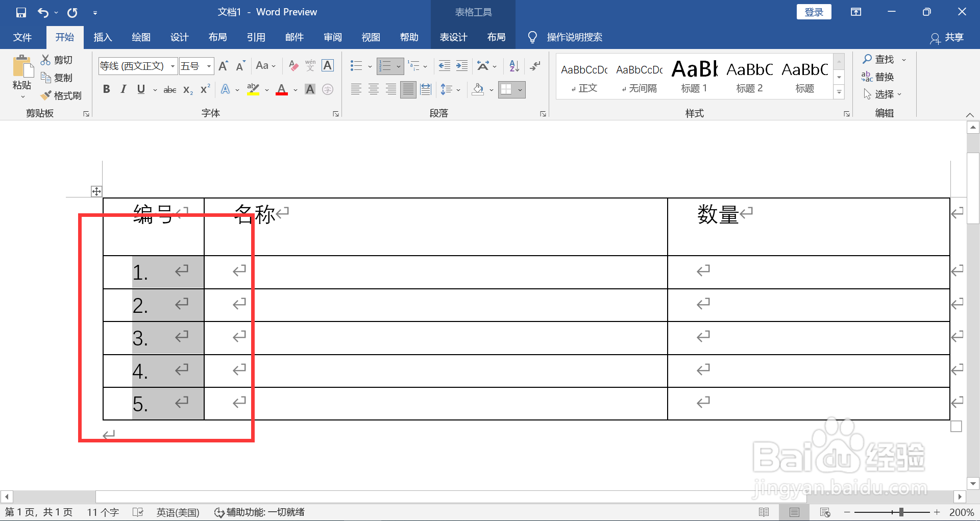This screenshot has height=521, width=980.
Task: Click the 登录 (Sign in) button
Action: [813, 11]
